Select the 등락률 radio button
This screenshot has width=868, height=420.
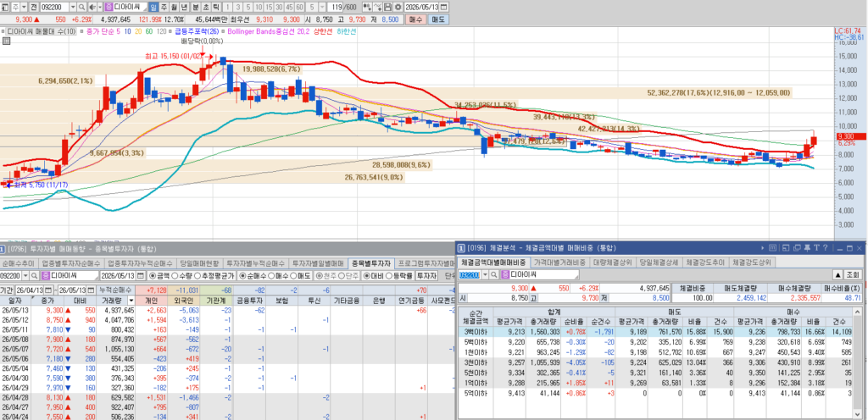[x=389, y=275]
